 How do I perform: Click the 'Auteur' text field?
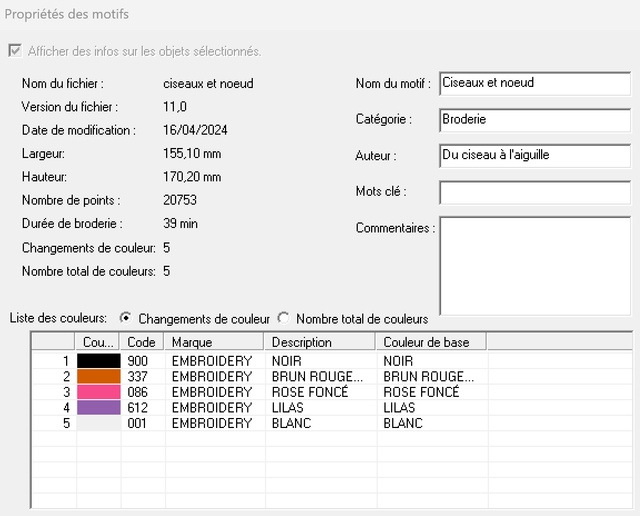coord(534,155)
